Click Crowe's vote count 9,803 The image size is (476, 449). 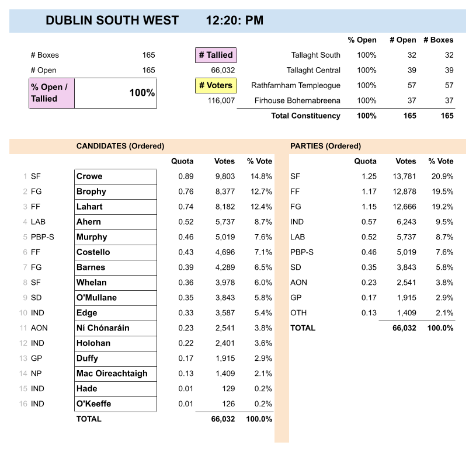pyautogui.click(x=225, y=176)
